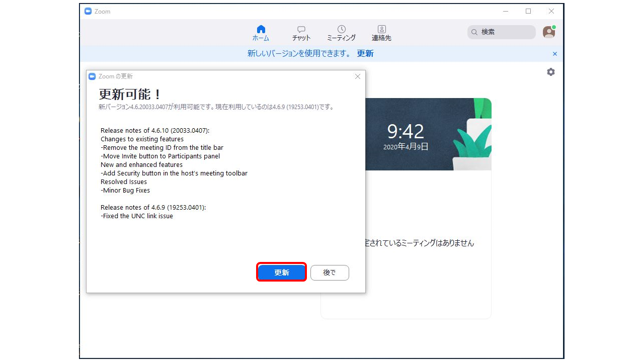
Task: Go to the 連絡先 tab
Action: [381, 33]
